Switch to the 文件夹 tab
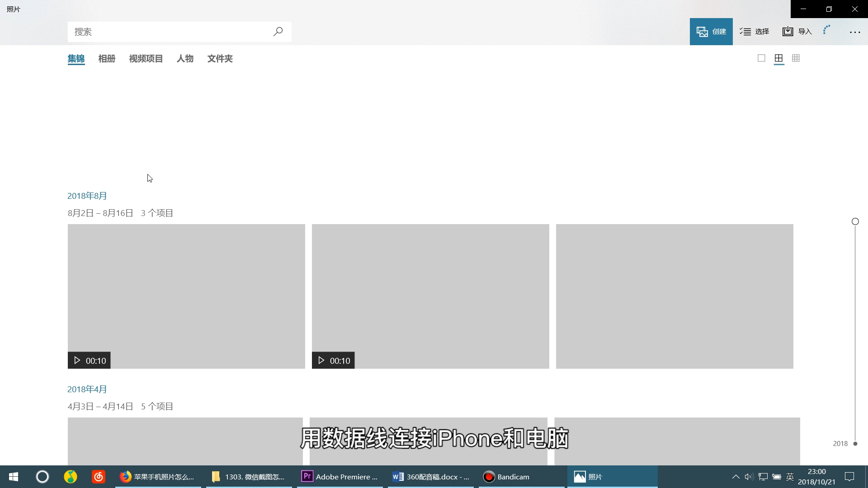Image resolution: width=868 pixels, height=488 pixels. click(220, 59)
